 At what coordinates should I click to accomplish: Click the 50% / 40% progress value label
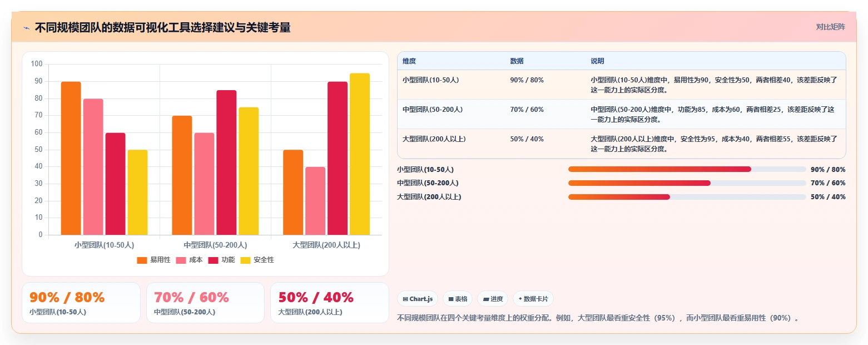(x=828, y=197)
